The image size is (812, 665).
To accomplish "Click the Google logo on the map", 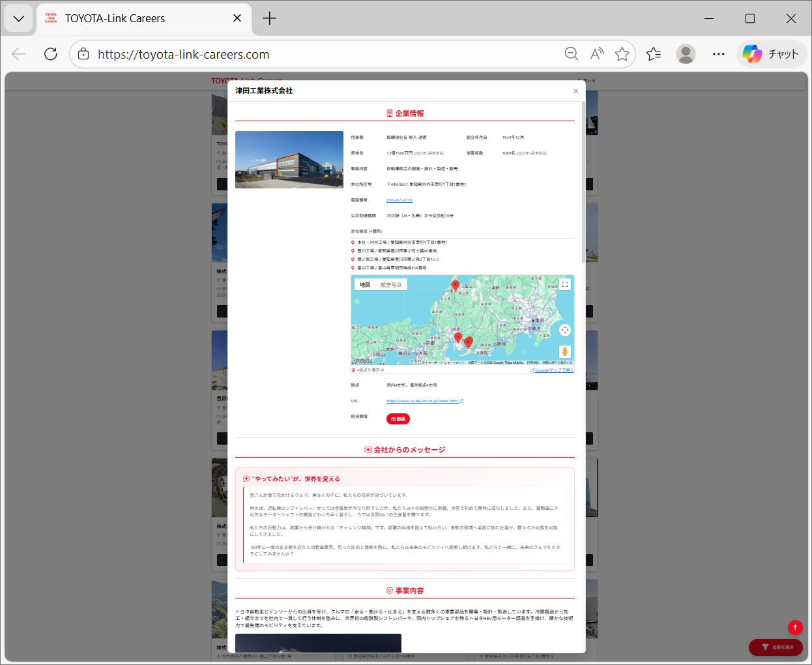I will click(362, 361).
